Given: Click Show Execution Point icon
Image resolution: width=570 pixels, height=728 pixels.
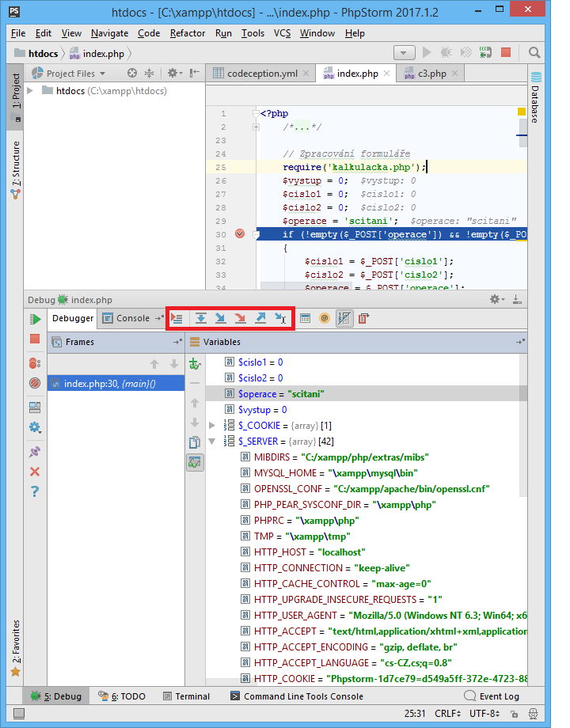Looking at the screenshot, I should tap(177, 318).
